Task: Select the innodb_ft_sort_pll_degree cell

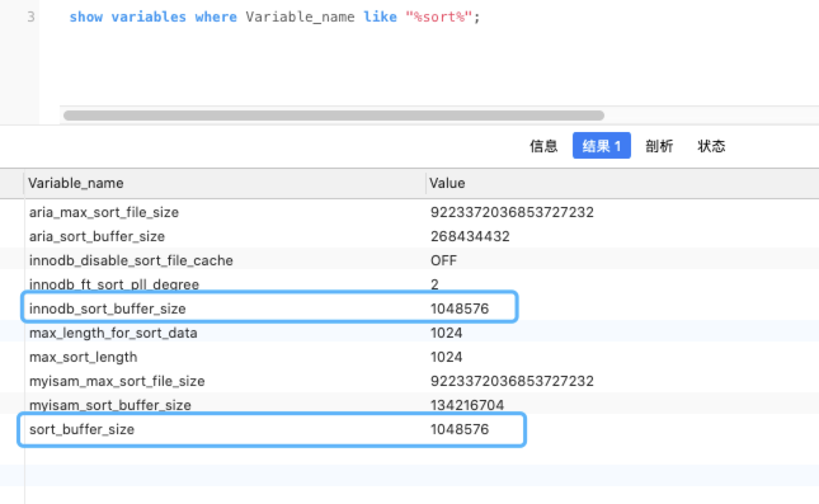Action: coord(114,284)
